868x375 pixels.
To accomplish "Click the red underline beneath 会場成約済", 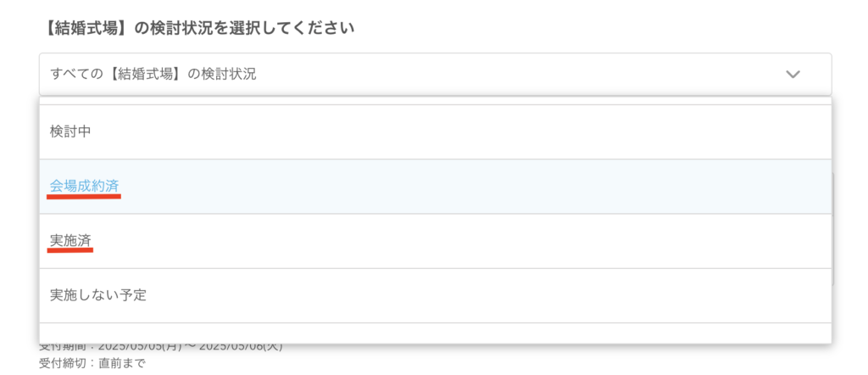I will 84,196.
